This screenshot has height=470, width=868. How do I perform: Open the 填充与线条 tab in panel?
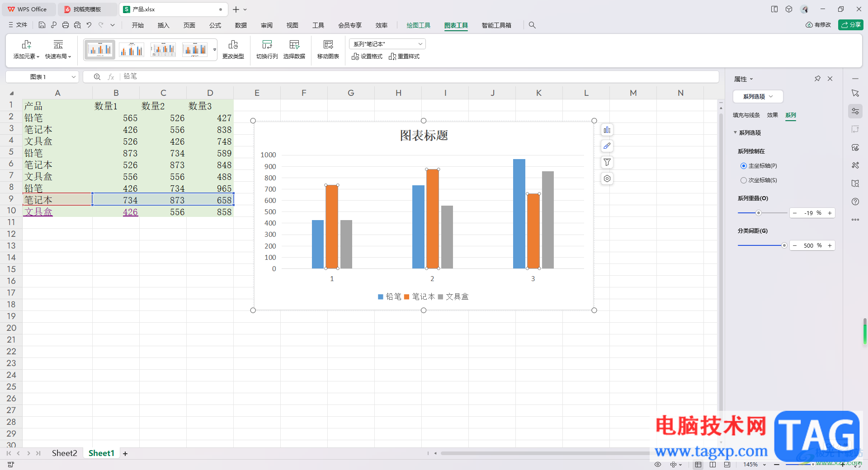click(746, 115)
